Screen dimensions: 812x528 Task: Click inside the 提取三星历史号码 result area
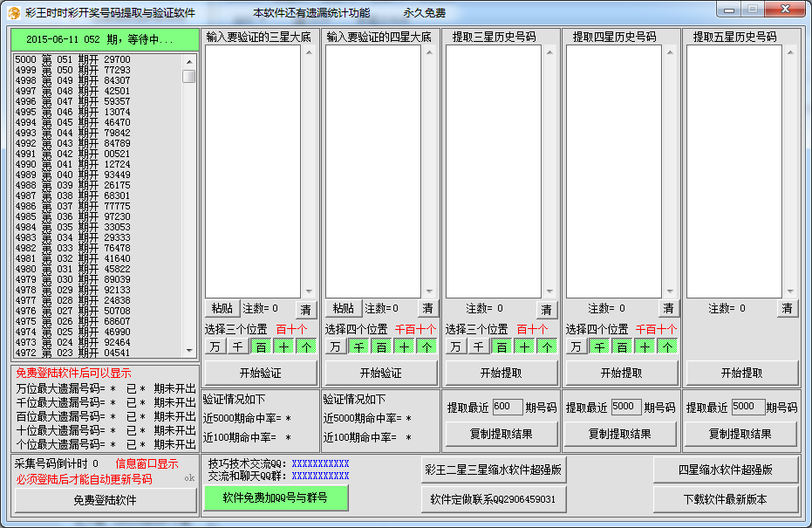[494, 172]
